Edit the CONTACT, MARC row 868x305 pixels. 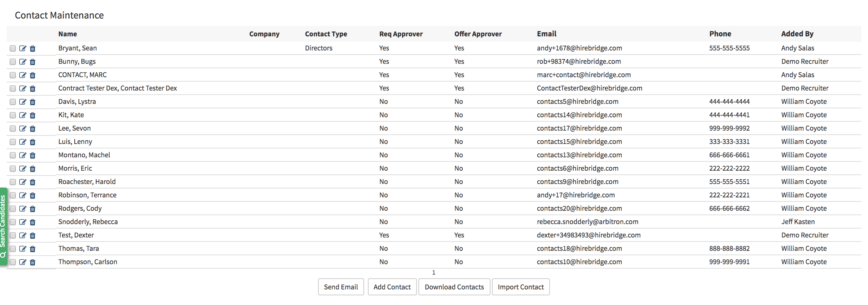click(x=23, y=75)
